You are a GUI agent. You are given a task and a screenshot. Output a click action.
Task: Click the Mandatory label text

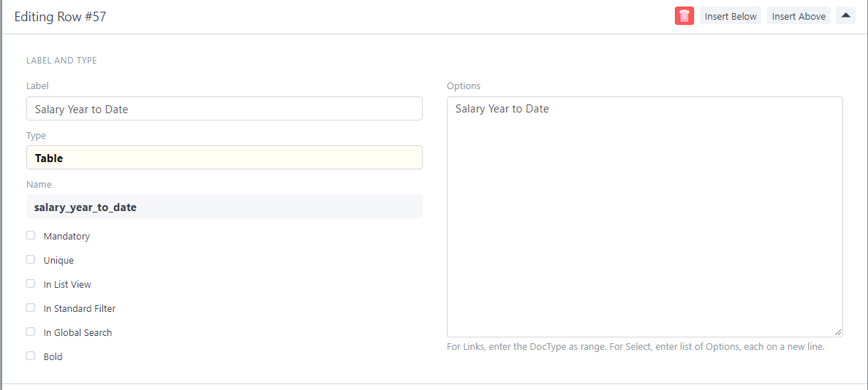pos(67,236)
